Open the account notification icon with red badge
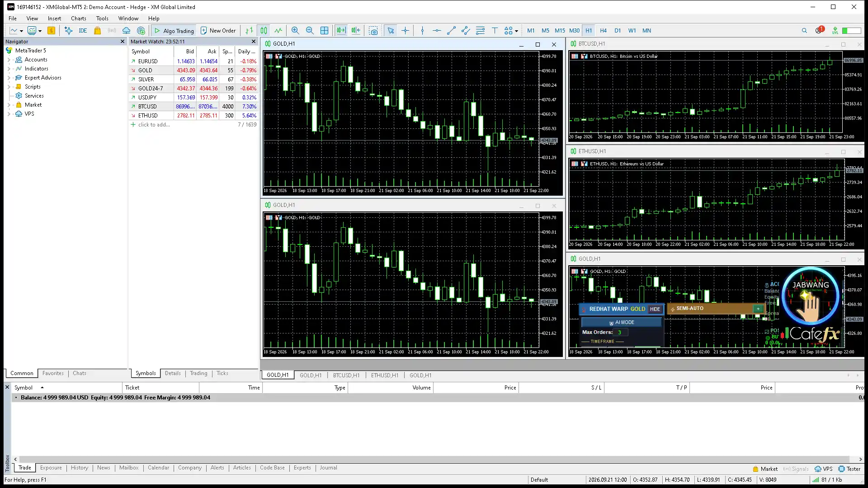Screen dimensions: 868x488 (x=819, y=30)
